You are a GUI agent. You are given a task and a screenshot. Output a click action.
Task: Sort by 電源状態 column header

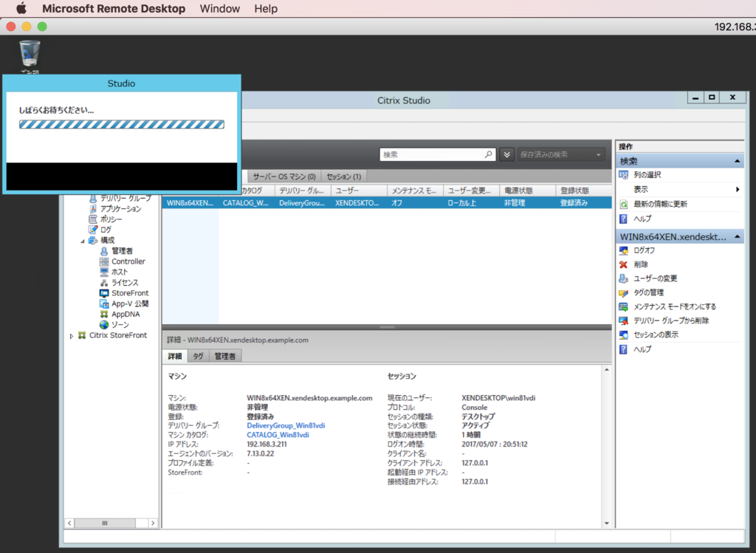click(527, 190)
